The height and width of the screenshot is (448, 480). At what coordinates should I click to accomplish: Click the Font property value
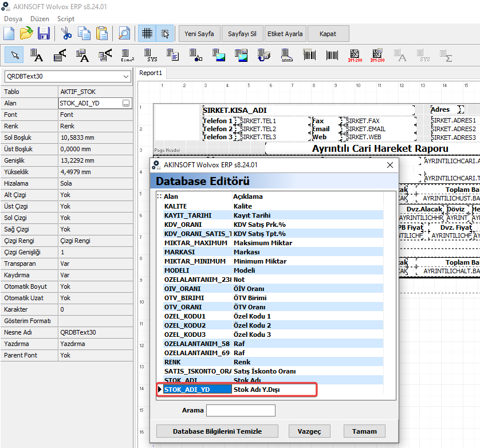tap(96, 115)
